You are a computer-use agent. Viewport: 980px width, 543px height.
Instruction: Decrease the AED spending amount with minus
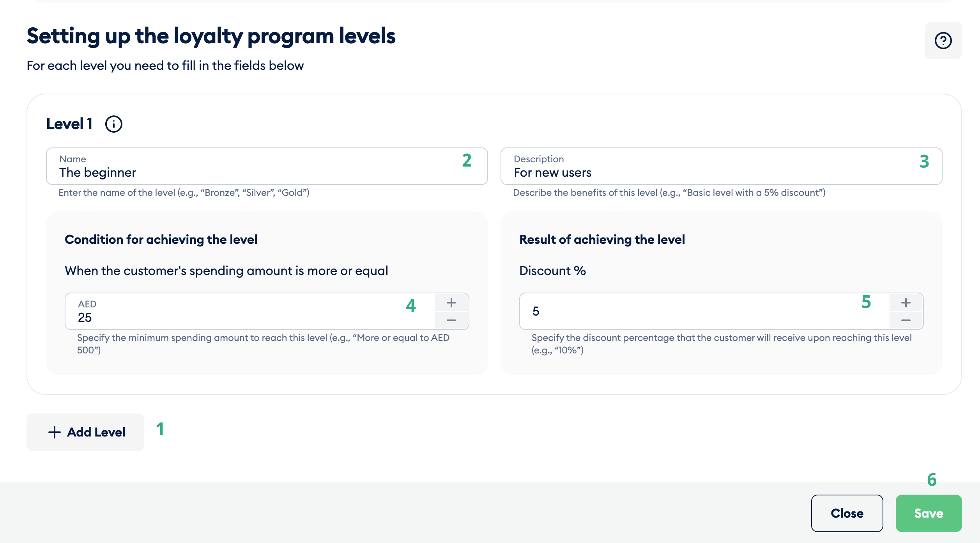tap(451, 320)
